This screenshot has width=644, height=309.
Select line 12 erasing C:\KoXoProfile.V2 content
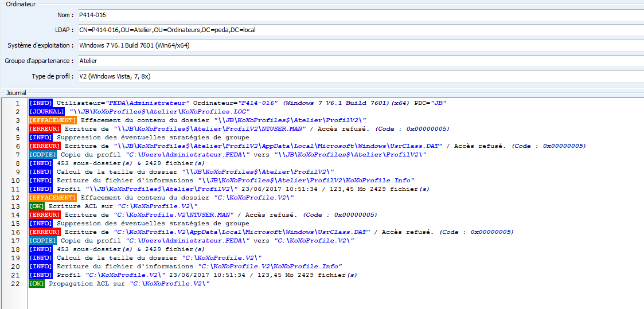tap(161, 198)
